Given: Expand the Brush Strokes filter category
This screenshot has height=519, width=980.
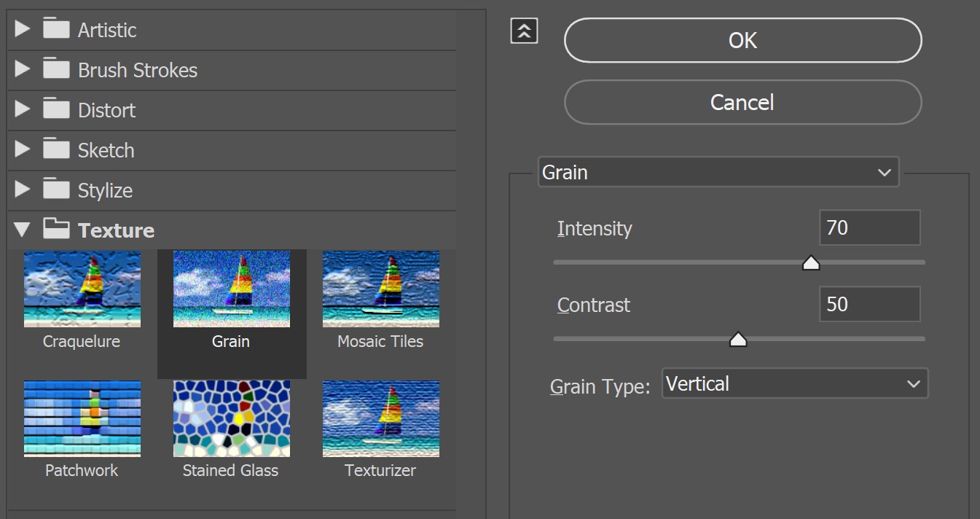Looking at the screenshot, I should pos(23,69).
